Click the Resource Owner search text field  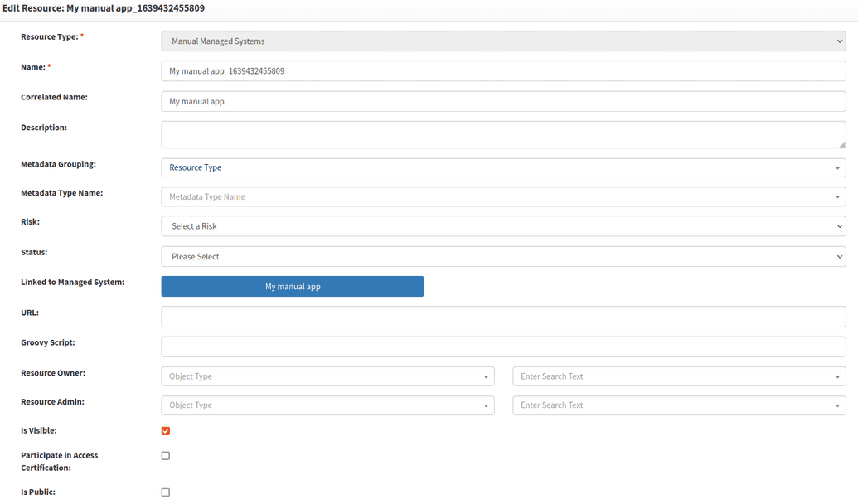click(x=663, y=376)
